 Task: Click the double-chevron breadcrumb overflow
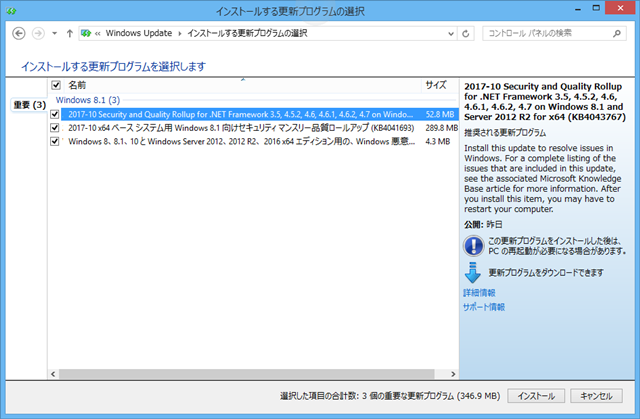click(98, 33)
